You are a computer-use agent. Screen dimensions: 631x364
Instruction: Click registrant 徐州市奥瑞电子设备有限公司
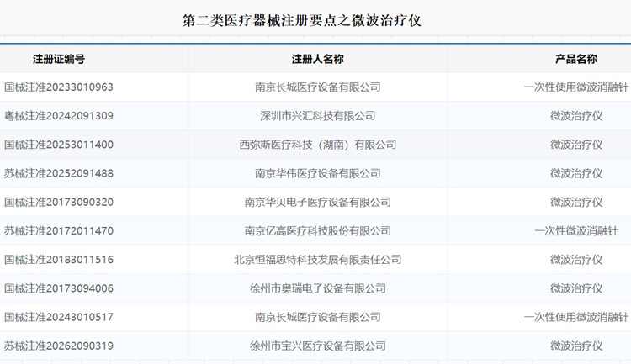click(317, 288)
